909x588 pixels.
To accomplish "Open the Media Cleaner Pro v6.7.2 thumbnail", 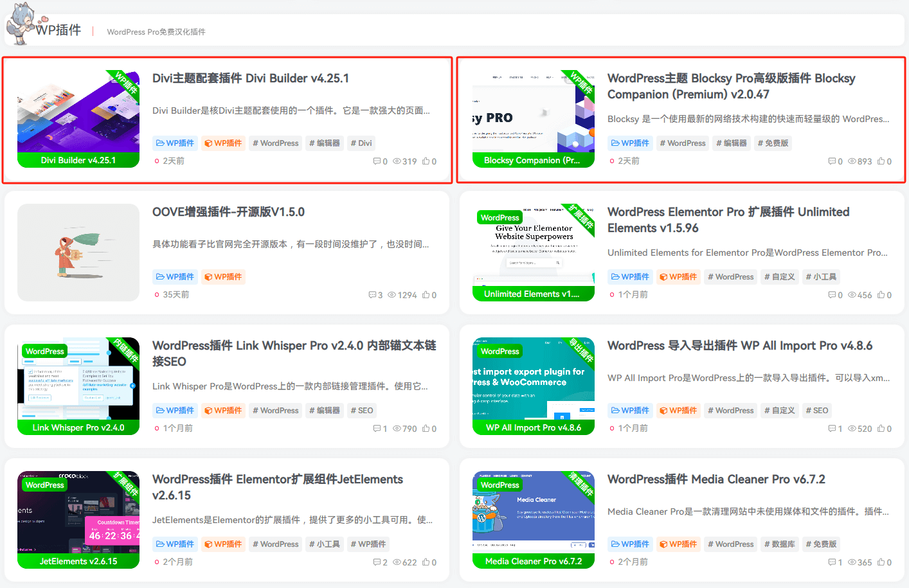I will tap(534, 519).
